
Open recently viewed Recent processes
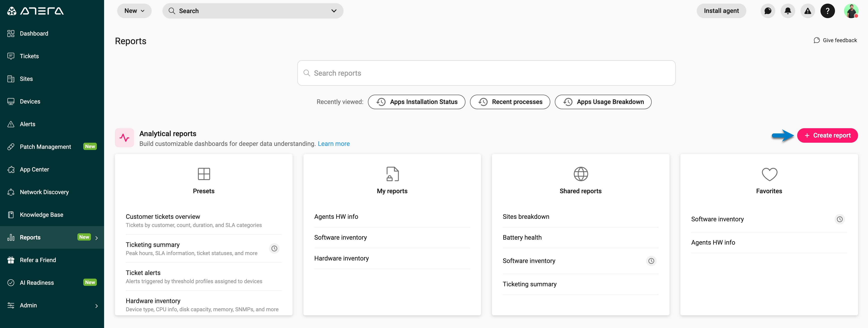(510, 102)
